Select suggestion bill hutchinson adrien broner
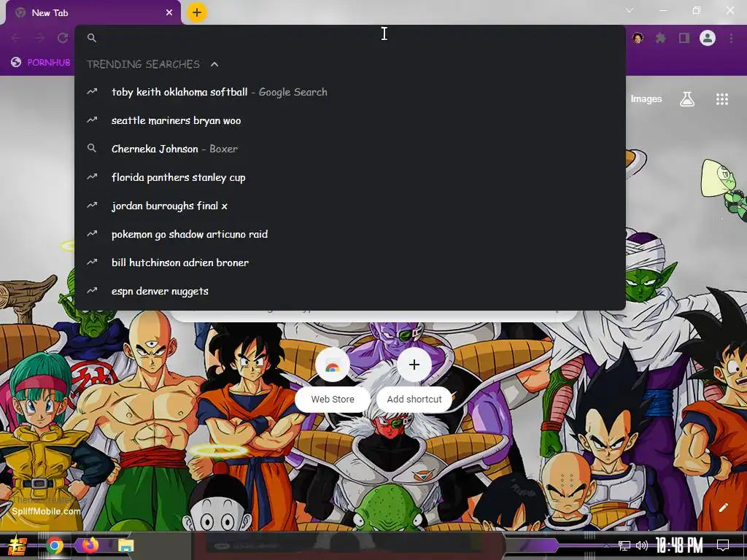The image size is (747, 560). tap(350, 262)
